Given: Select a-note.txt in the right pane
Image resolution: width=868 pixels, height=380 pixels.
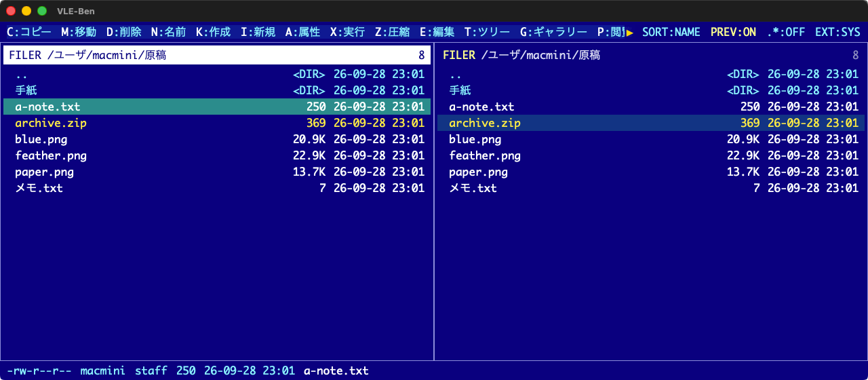Looking at the screenshot, I should coord(651,107).
